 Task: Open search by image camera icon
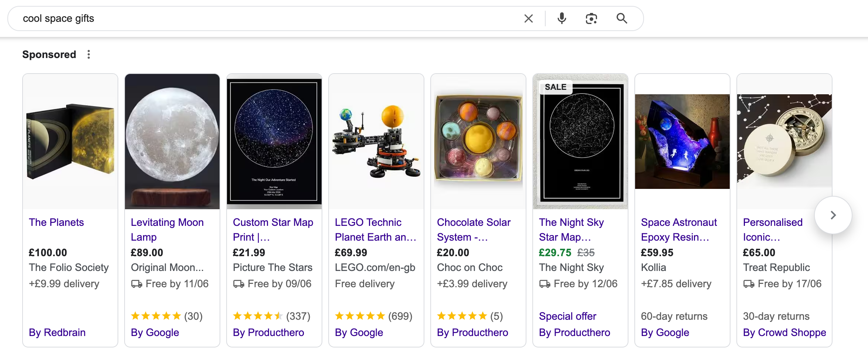click(x=591, y=18)
